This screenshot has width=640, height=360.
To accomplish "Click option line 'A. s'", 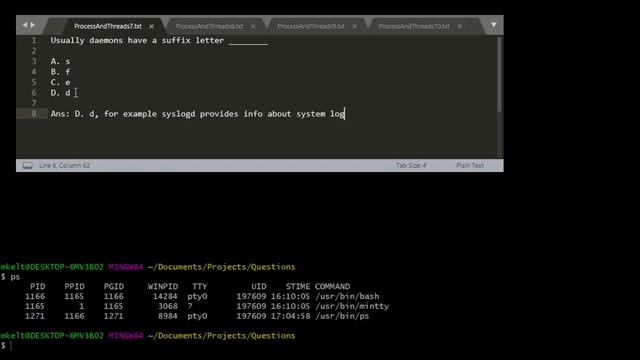I will click(x=60, y=61).
